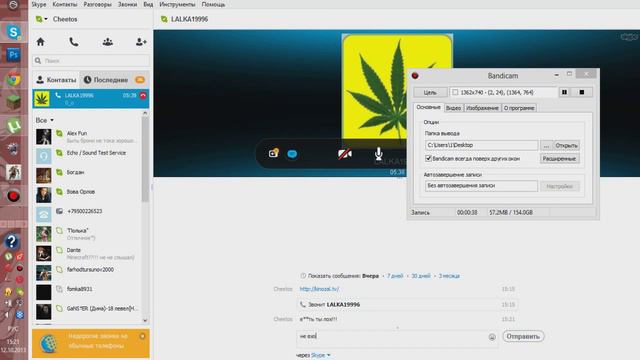The image size is (640, 360).
Task: Open Minecraft block icon in taskbar
Action: pos(13,102)
